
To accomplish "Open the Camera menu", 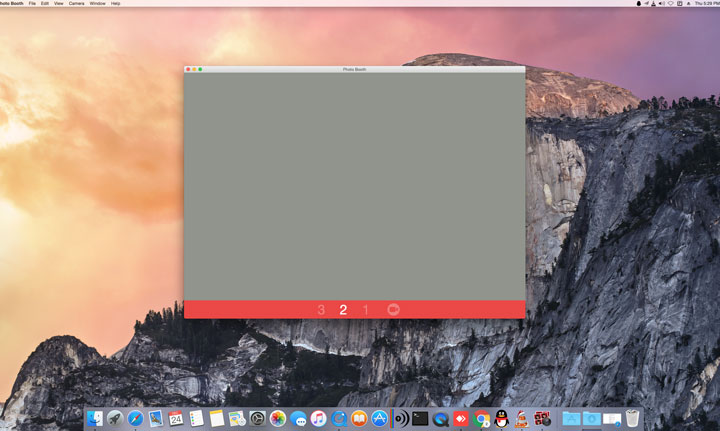I will pos(77,3).
